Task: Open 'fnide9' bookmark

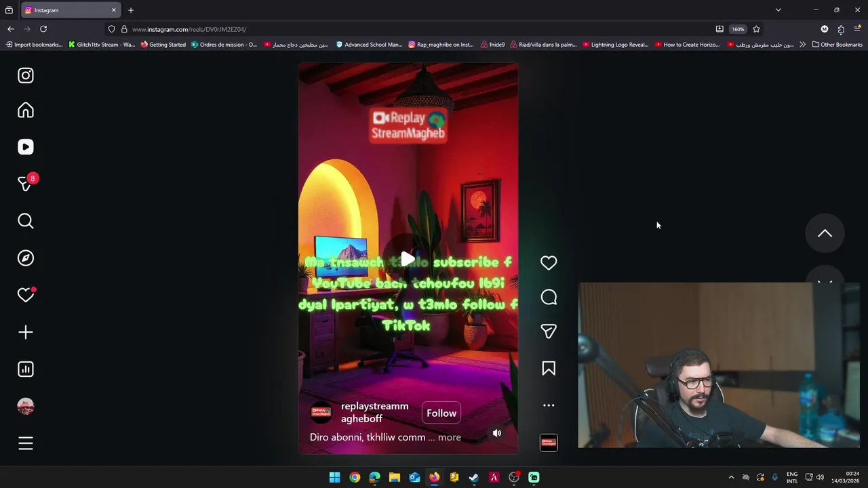Action: coord(492,45)
